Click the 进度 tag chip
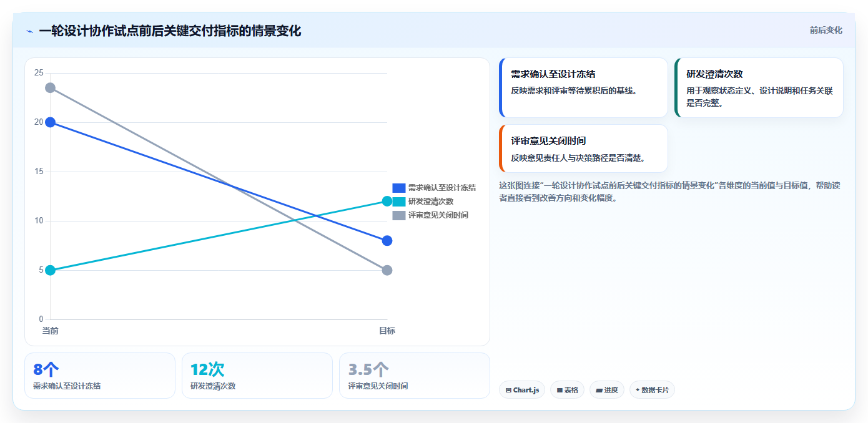Viewport: 868px width, 423px height. [x=607, y=390]
